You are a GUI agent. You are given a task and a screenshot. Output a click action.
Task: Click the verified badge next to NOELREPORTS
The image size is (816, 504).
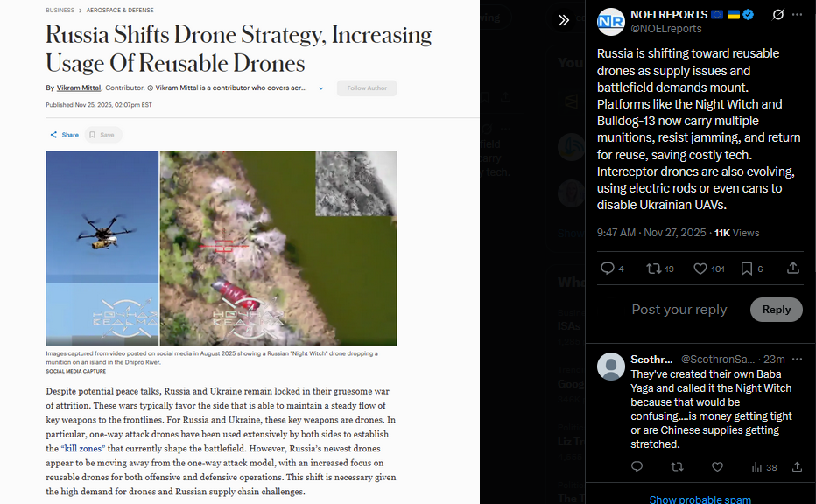749,15
